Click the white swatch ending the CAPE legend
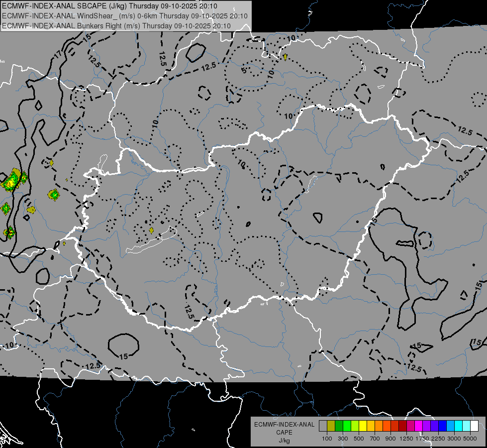The height and width of the screenshot is (448, 487). (x=474, y=426)
